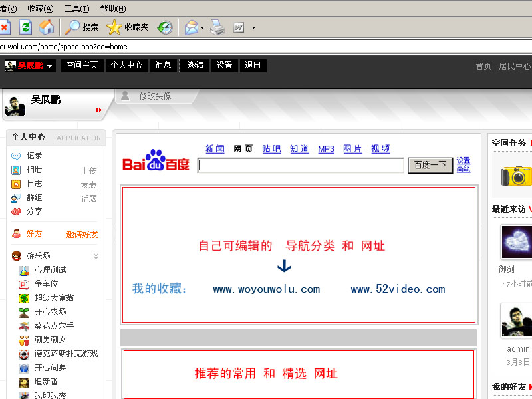
Task: Select the Baidu 贴吧 tab
Action: [271, 149]
